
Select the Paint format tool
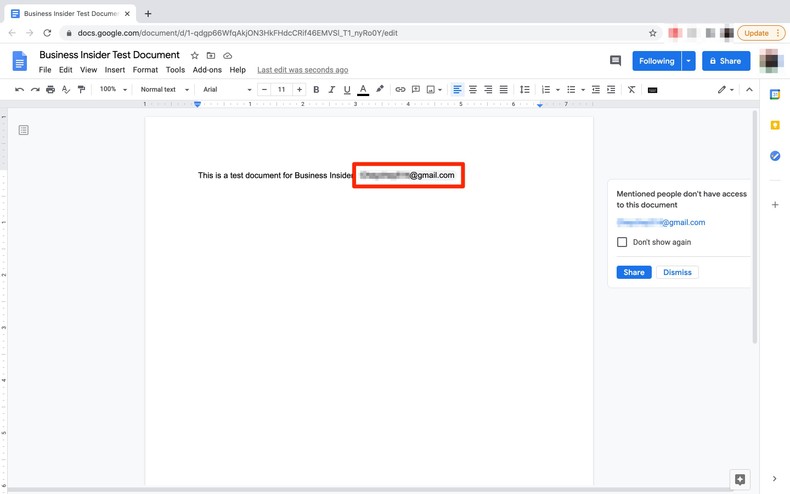81,90
